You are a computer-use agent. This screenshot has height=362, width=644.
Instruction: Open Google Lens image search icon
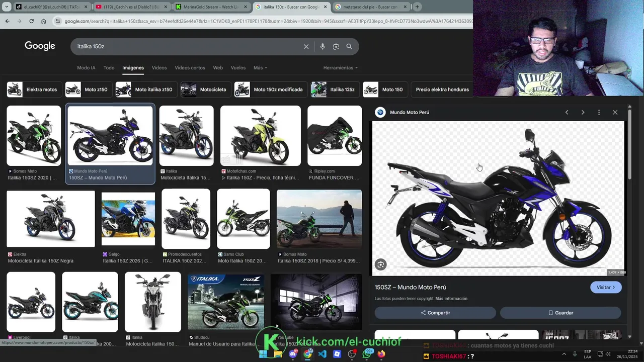(x=336, y=46)
